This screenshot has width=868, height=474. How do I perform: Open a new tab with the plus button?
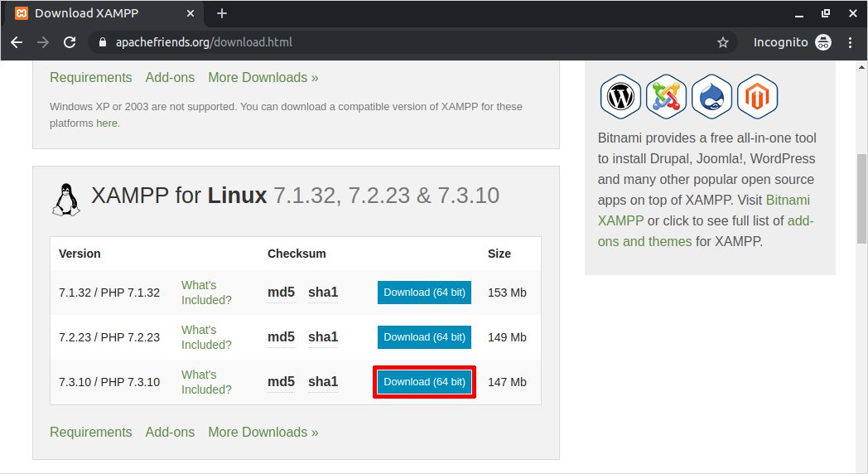tap(222, 13)
